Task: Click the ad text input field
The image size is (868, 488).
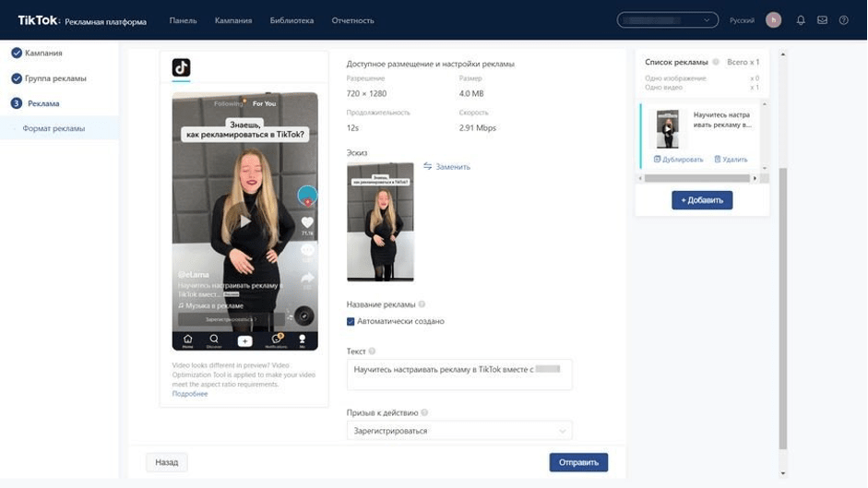Action: 459,375
